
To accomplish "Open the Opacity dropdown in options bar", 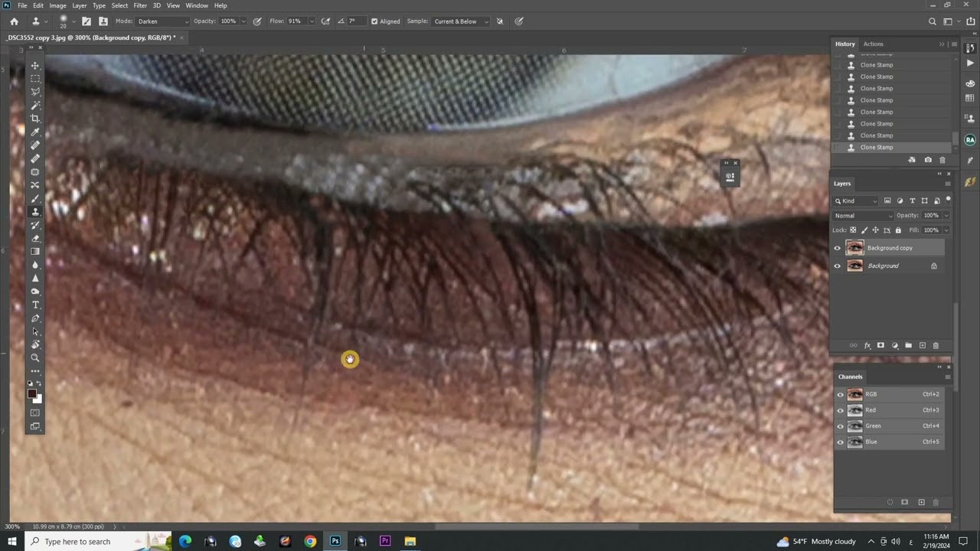I will coord(243,21).
